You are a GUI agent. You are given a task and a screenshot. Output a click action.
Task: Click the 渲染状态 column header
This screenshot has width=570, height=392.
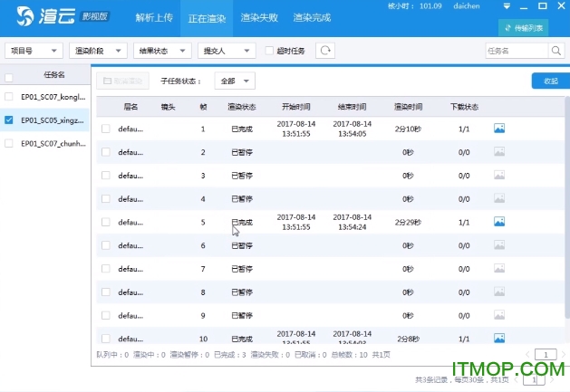(x=242, y=107)
